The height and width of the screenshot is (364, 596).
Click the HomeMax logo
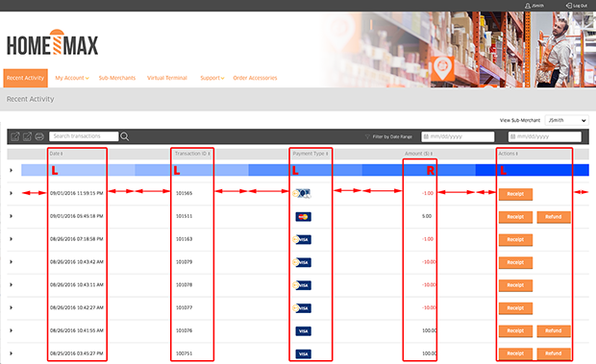click(x=53, y=42)
